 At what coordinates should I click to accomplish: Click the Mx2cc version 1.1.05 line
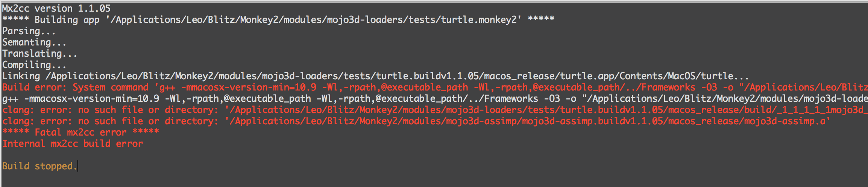(56, 8)
